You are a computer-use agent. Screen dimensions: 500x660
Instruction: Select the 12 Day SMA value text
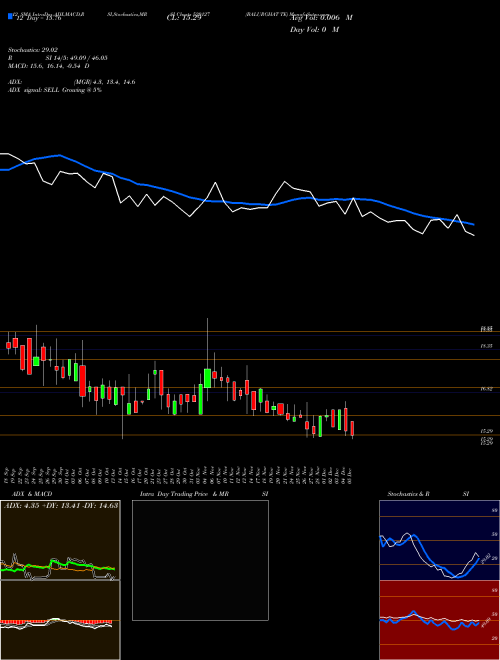click(x=38, y=18)
